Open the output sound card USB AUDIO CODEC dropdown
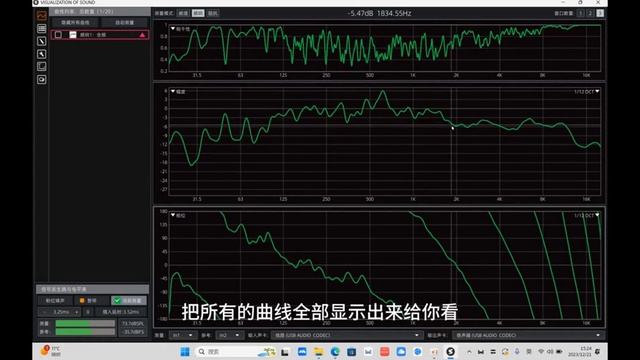This screenshot has height=360, width=640. click(528, 335)
